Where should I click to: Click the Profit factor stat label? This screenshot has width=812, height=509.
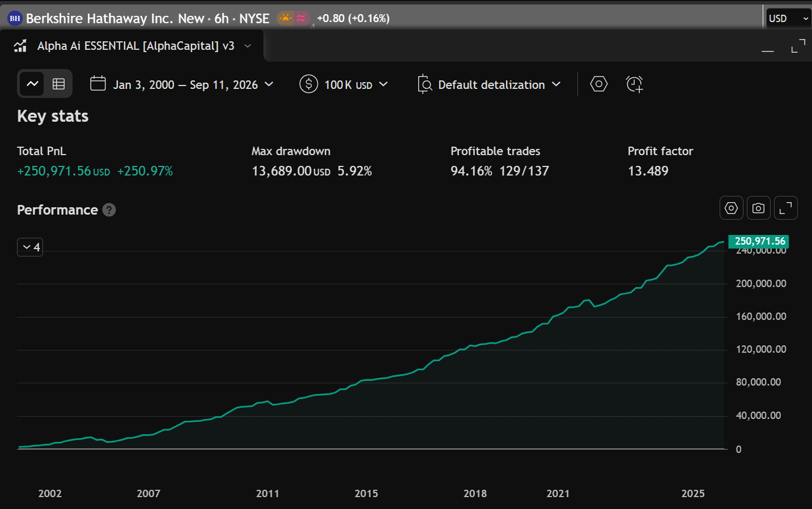click(x=660, y=151)
